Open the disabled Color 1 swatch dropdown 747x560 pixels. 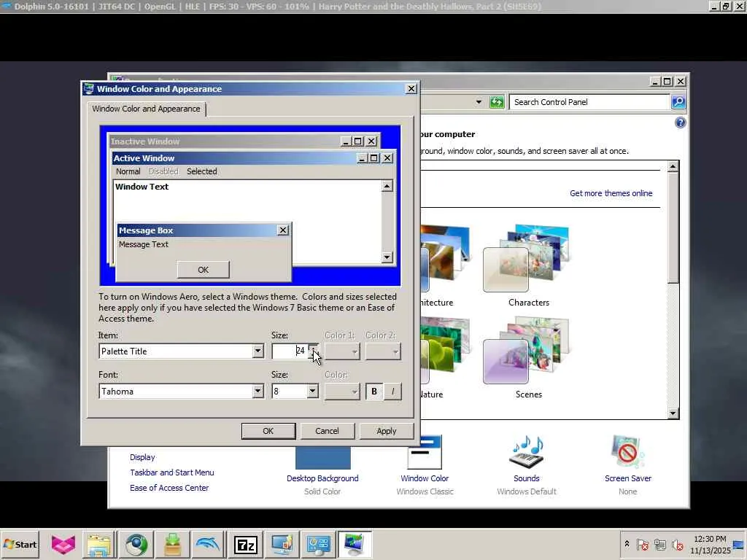pos(342,351)
